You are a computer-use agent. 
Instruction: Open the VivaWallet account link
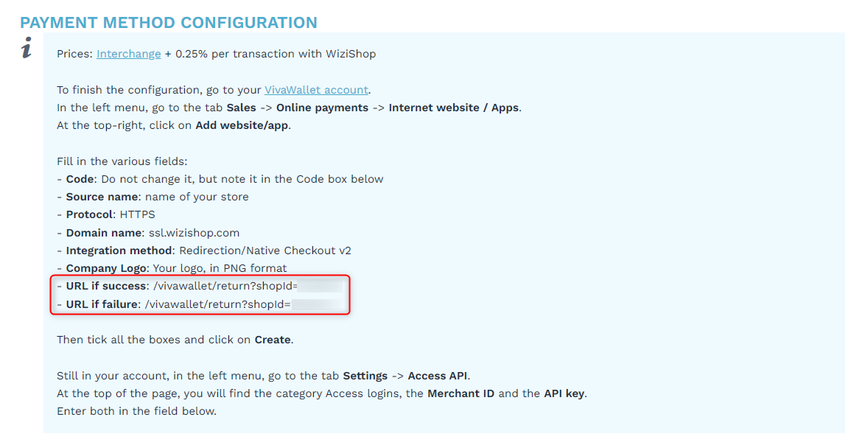[x=316, y=90]
